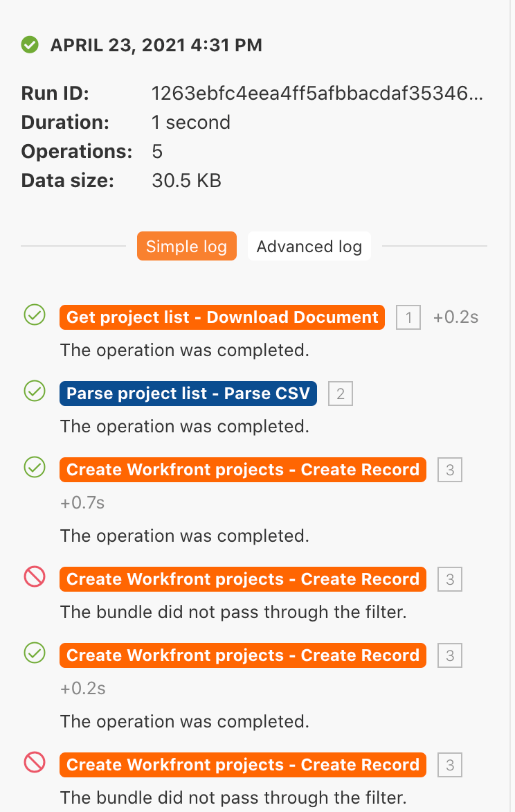
Task: Click number 3 badge on last Create Record
Action: pos(450,766)
